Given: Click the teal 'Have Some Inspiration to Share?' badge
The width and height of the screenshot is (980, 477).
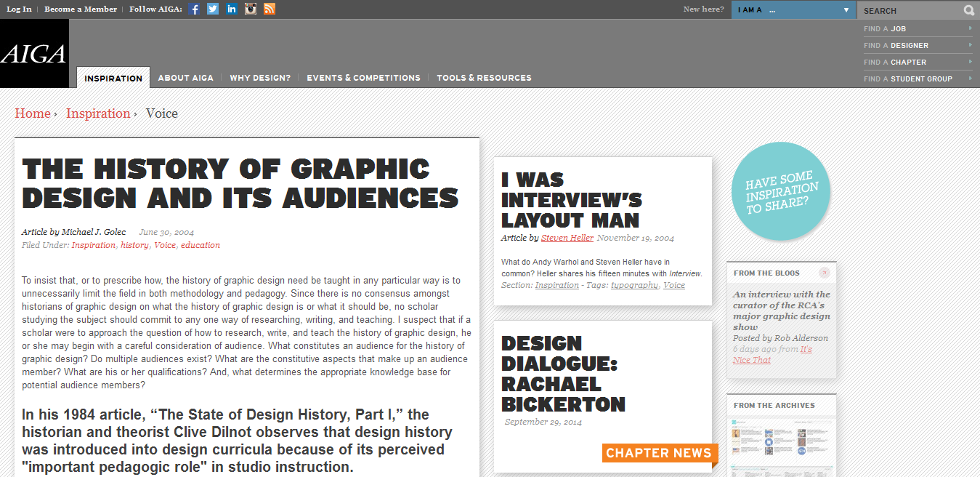Looking at the screenshot, I should click(x=780, y=191).
